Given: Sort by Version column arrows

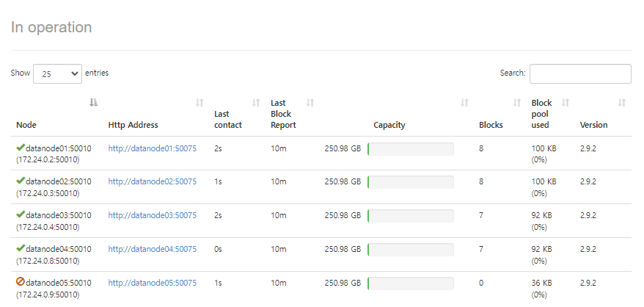Looking at the screenshot, I should click(622, 103).
